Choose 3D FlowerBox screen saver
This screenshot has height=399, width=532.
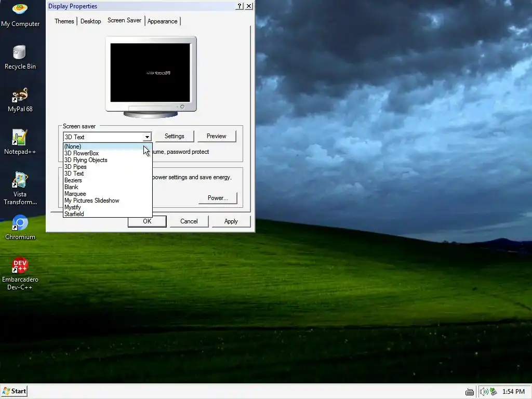tap(107, 153)
